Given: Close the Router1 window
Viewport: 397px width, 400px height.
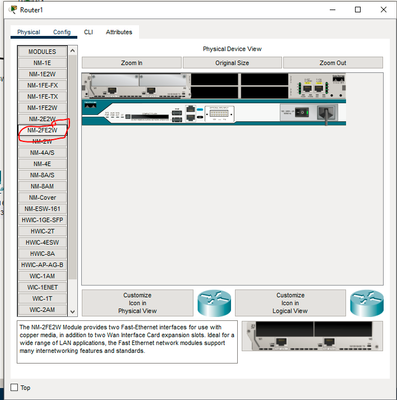Looking at the screenshot, I should (x=383, y=10).
